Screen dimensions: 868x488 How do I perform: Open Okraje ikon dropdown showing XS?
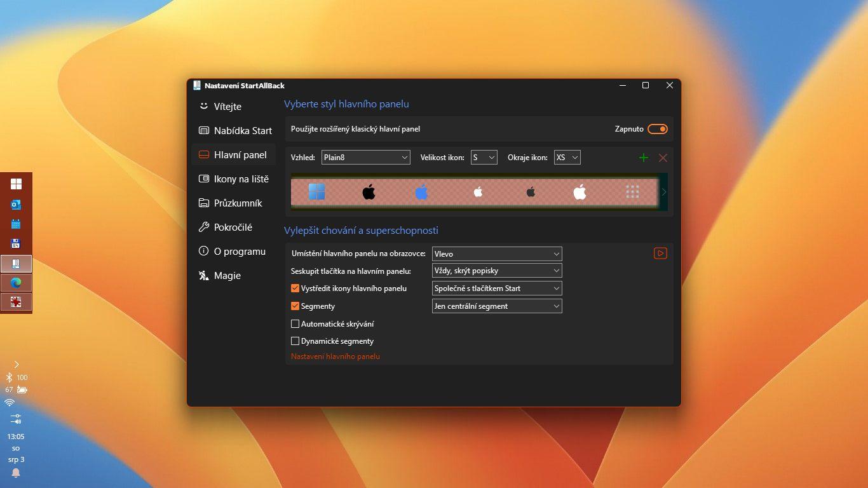pyautogui.click(x=567, y=158)
